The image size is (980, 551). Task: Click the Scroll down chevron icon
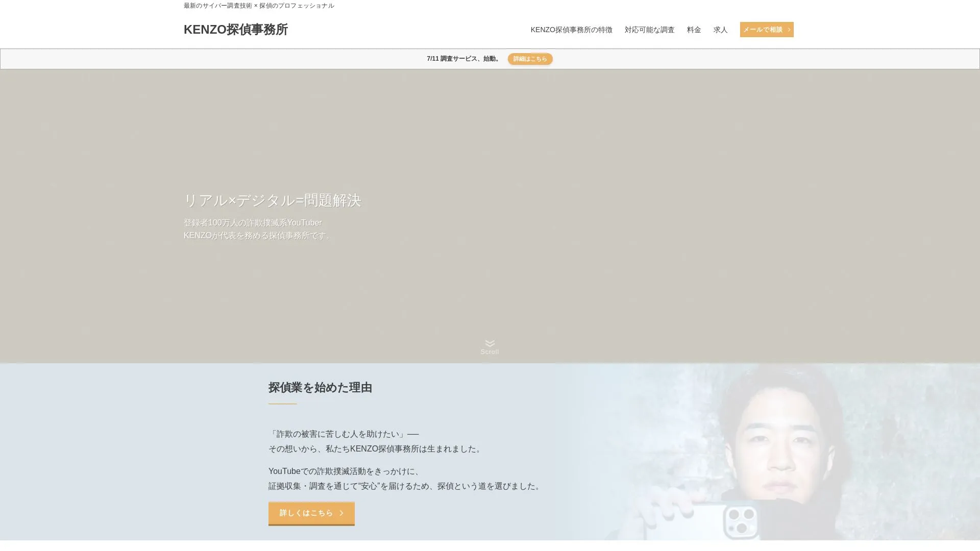click(489, 343)
